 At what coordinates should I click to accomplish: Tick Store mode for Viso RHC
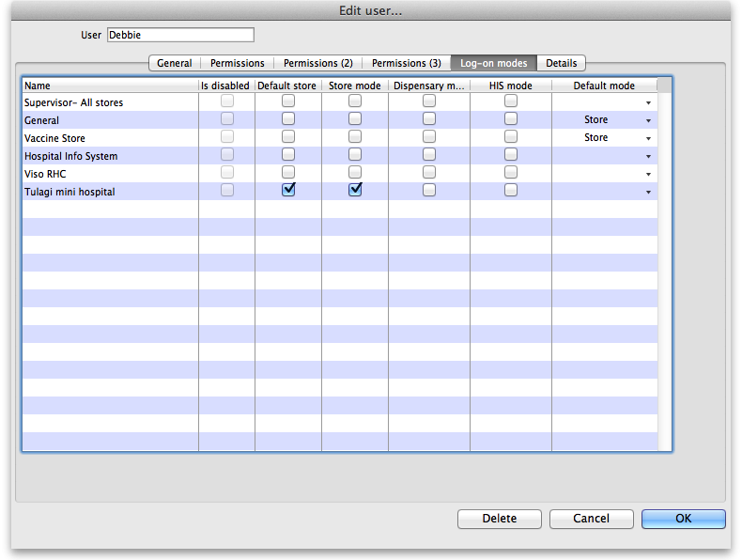tap(355, 173)
